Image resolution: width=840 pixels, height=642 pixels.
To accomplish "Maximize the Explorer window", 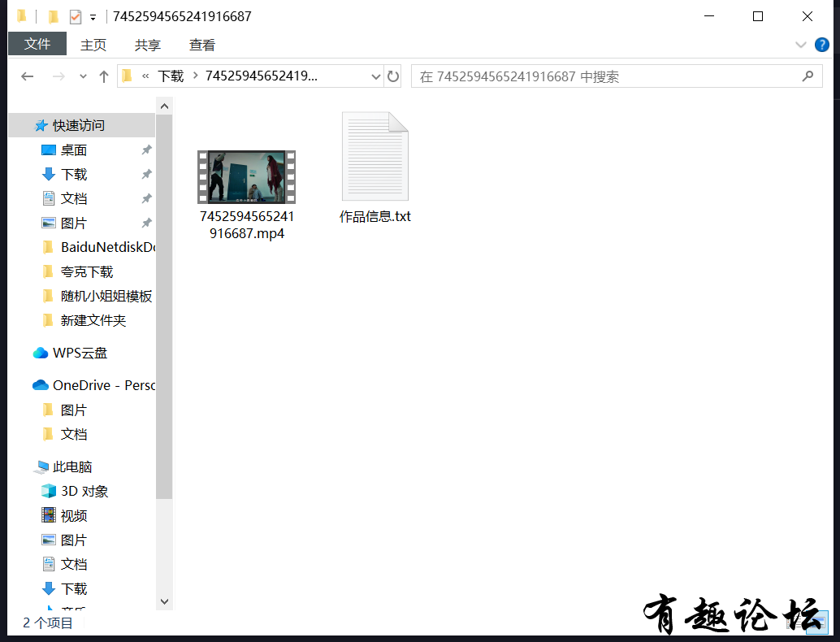I will point(758,16).
